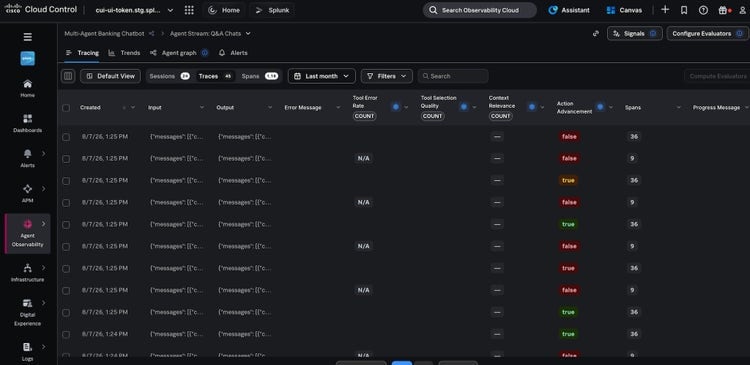The height and width of the screenshot is (365, 750).
Task: Click the link icon left of Signals
Action: click(596, 33)
